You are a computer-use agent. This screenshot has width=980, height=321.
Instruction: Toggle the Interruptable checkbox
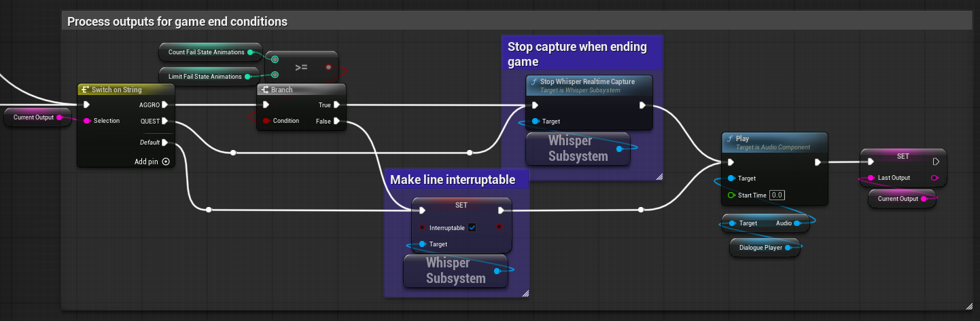coord(472,227)
